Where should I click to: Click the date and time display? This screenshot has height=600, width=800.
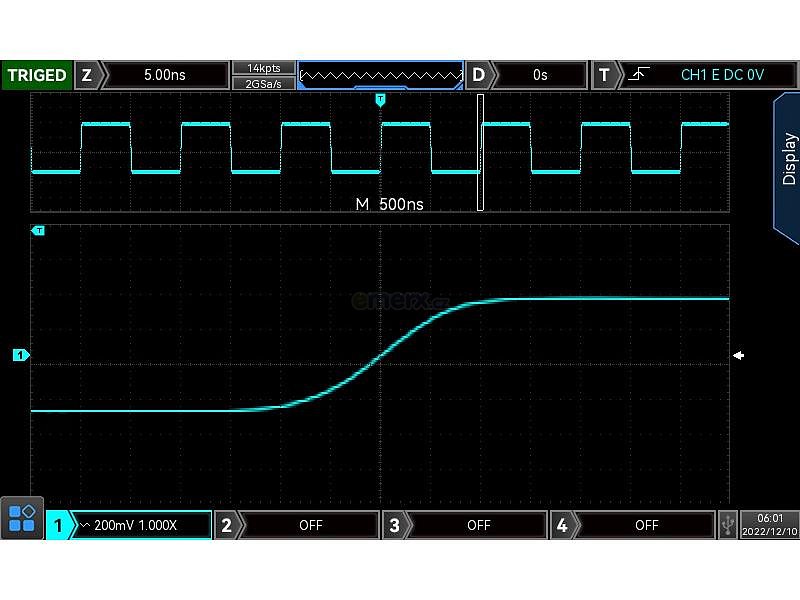pyautogui.click(x=769, y=524)
